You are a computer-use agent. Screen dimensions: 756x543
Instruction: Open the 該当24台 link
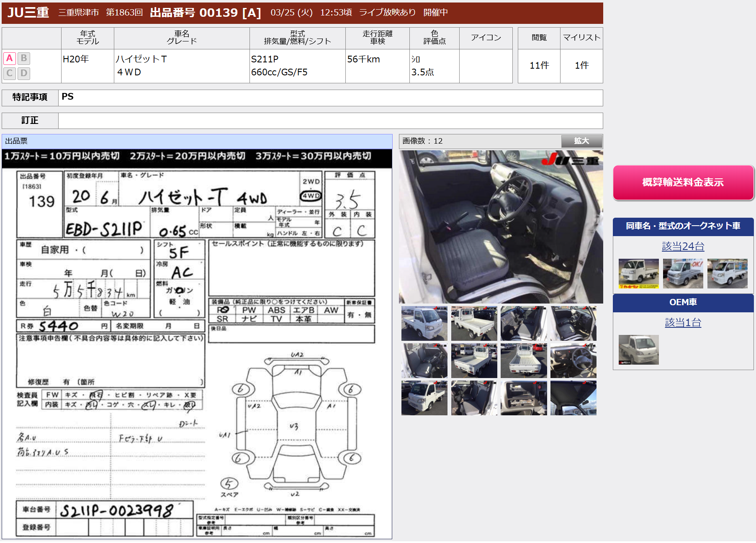click(683, 246)
